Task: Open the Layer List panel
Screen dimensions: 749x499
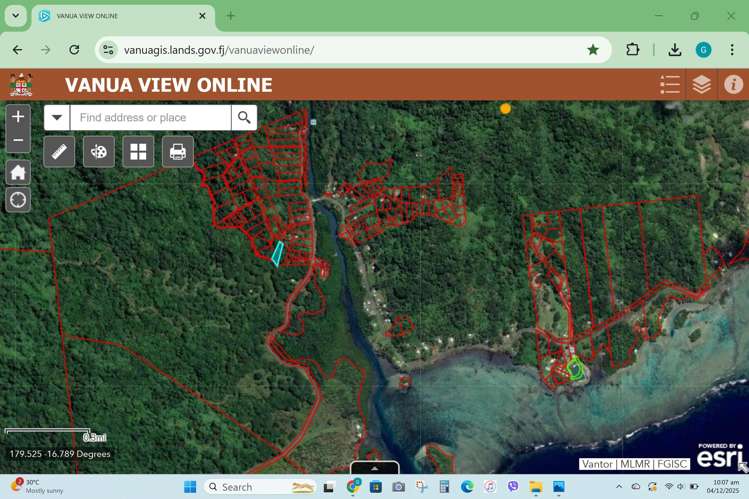Action: (x=701, y=85)
